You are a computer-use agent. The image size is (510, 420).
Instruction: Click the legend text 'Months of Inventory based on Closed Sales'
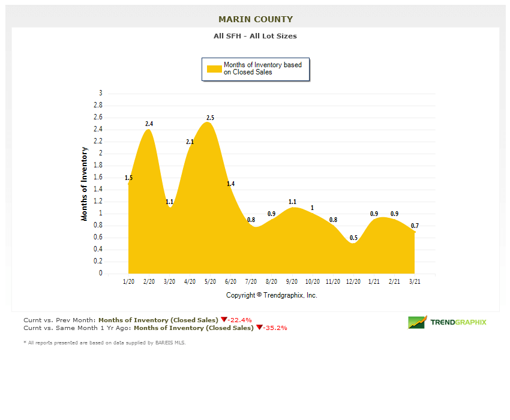[262, 68]
